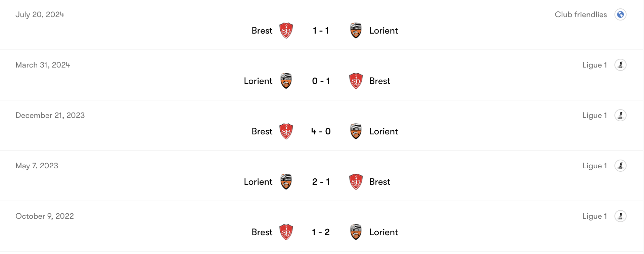Click the Club friendlies globe icon
Image resolution: width=644 pixels, height=254 pixels.
tap(620, 14)
